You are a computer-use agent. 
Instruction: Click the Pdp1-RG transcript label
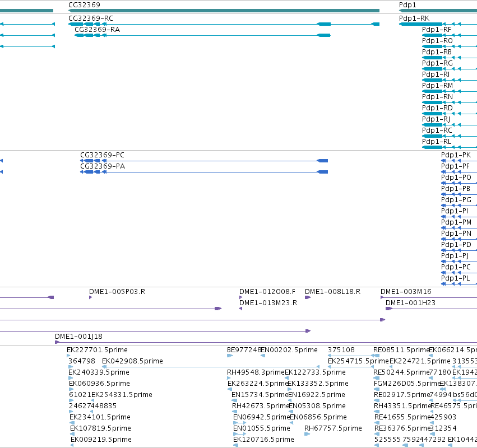click(x=437, y=63)
